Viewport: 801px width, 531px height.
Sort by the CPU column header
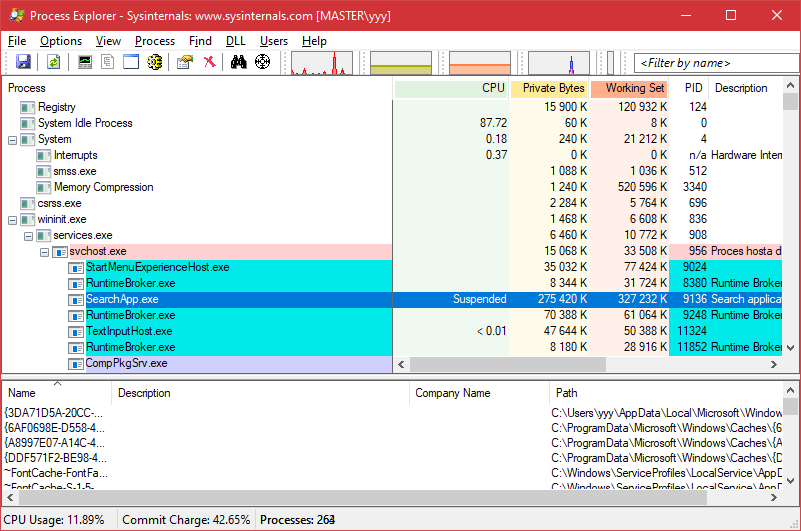tap(452, 88)
